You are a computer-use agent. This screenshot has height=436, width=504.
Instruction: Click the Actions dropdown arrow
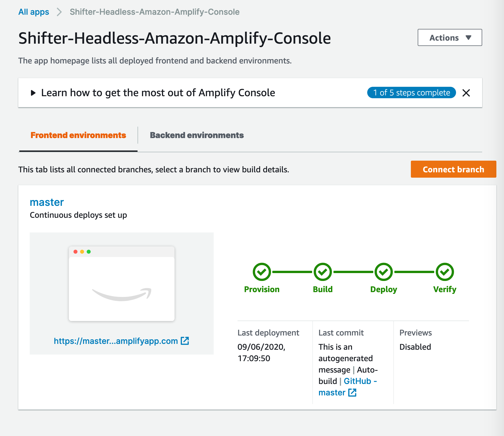coord(468,38)
